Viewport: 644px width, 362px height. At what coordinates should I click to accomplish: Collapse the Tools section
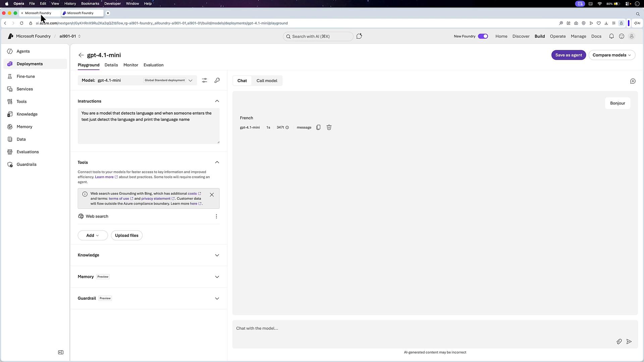(217, 162)
